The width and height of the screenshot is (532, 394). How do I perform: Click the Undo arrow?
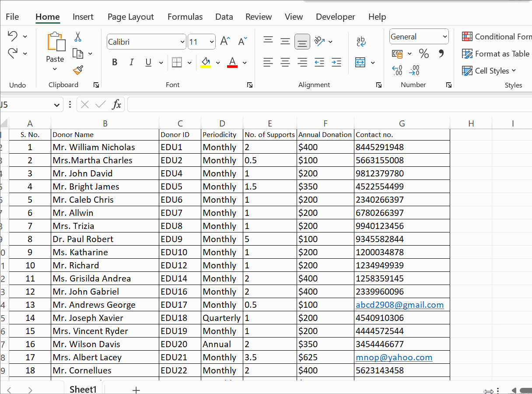coord(12,35)
